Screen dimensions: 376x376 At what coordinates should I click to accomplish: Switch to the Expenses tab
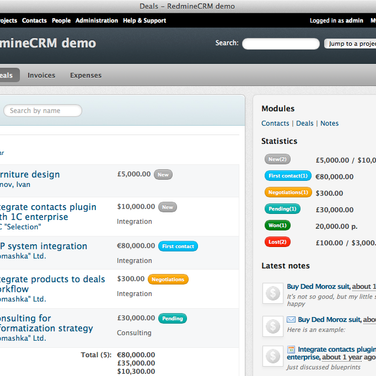click(x=86, y=75)
